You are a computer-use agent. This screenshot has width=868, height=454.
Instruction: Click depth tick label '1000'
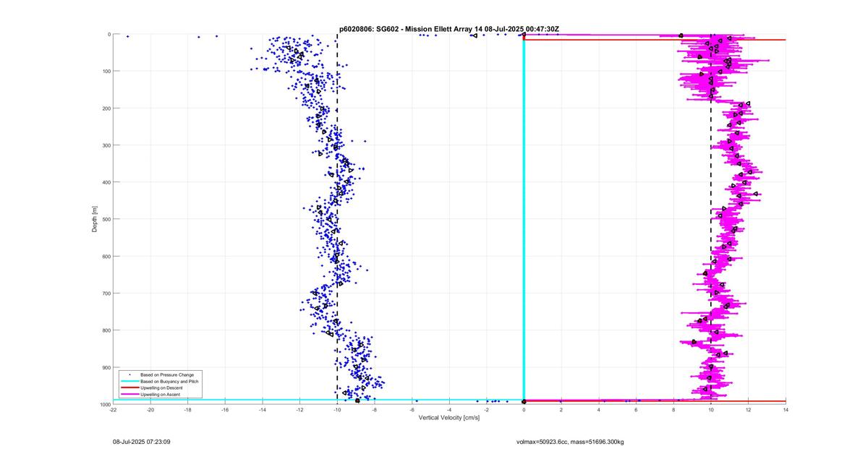[x=104, y=404]
